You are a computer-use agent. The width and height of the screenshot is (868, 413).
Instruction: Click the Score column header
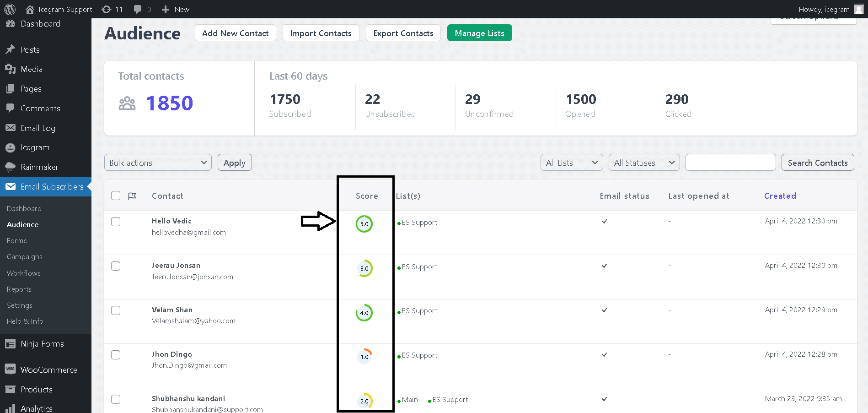tap(367, 196)
